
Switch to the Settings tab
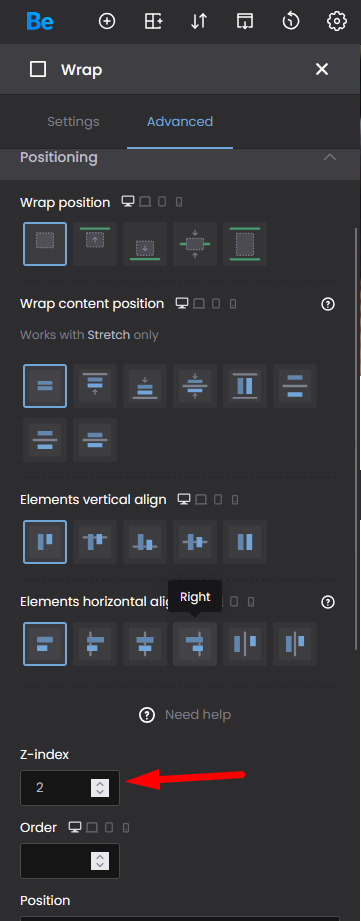73,122
